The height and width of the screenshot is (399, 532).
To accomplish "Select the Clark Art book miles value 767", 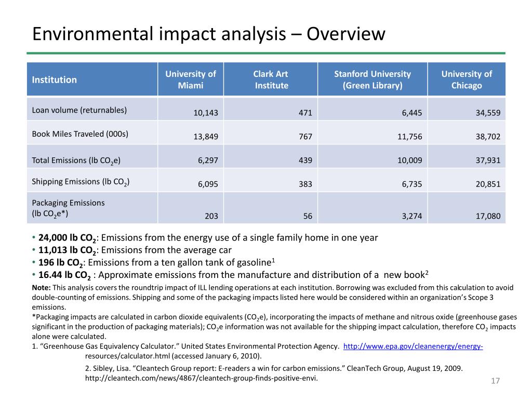I will tap(305, 137).
